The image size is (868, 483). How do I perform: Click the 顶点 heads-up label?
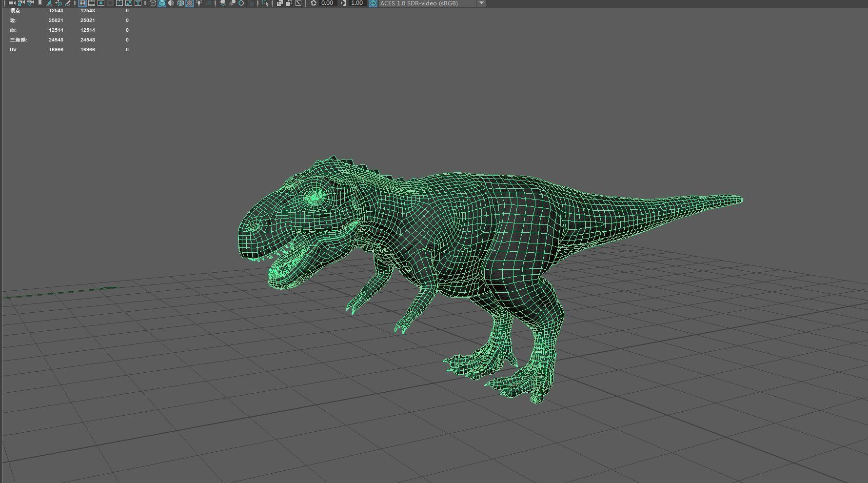tap(16, 11)
